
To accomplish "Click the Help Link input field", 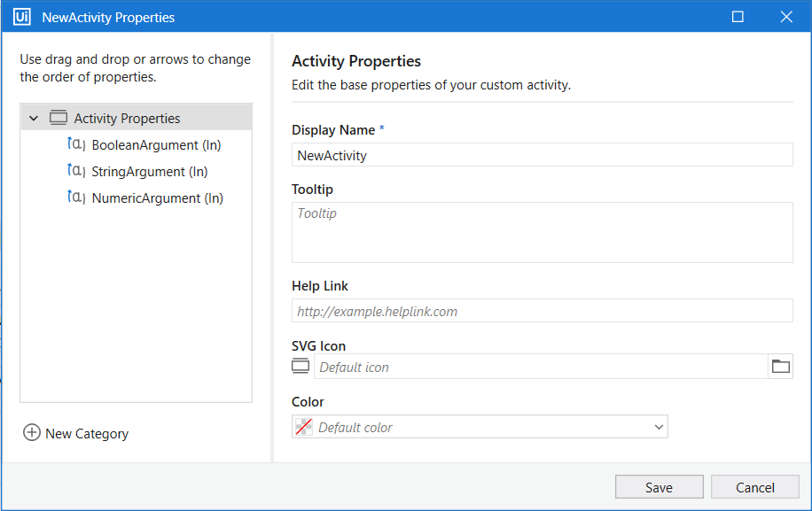I will click(x=542, y=311).
